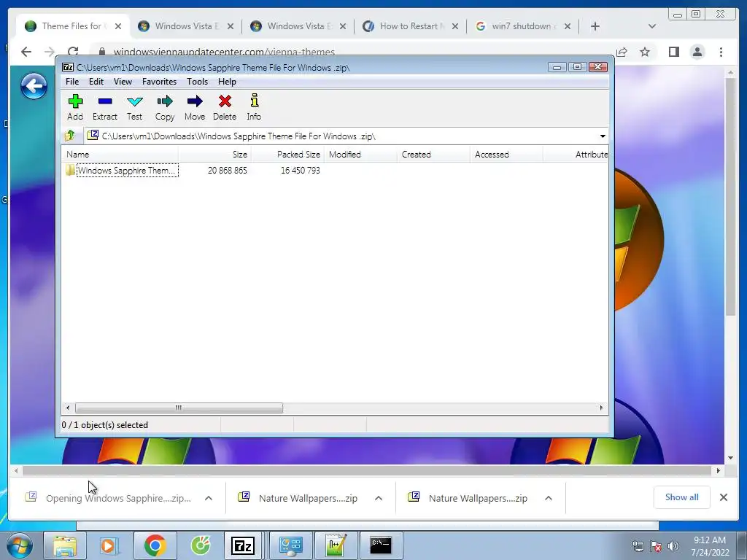Open the Windows Start menu
This screenshot has height=560, width=747.
20,545
